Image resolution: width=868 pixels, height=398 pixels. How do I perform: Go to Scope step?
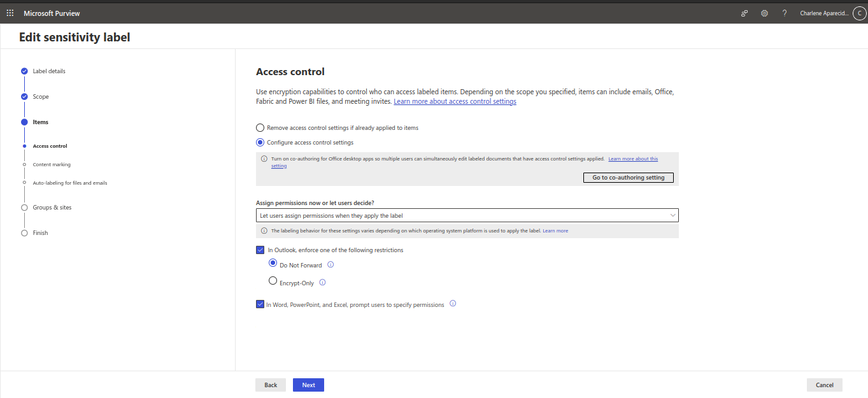pos(41,96)
